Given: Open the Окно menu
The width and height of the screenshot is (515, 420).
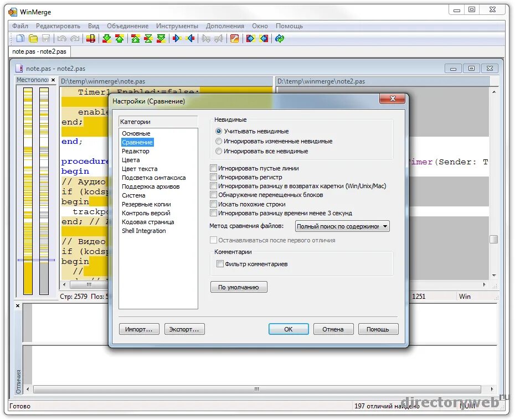Looking at the screenshot, I should pos(260,26).
